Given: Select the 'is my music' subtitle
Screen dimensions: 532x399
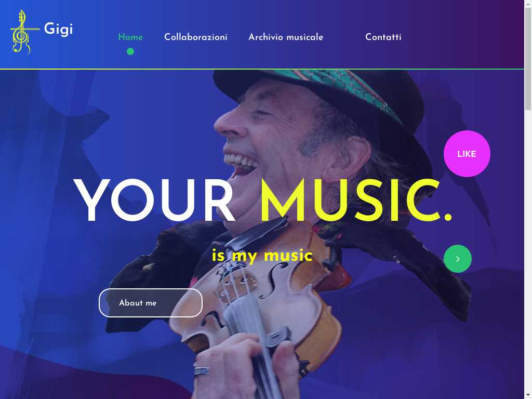Looking at the screenshot, I should pos(262,256).
